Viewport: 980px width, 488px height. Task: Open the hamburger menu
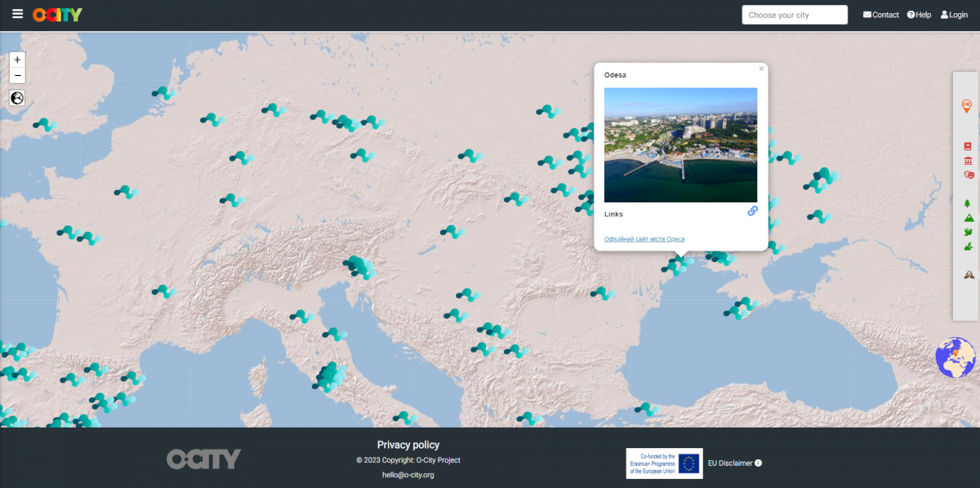tap(17, 14)
